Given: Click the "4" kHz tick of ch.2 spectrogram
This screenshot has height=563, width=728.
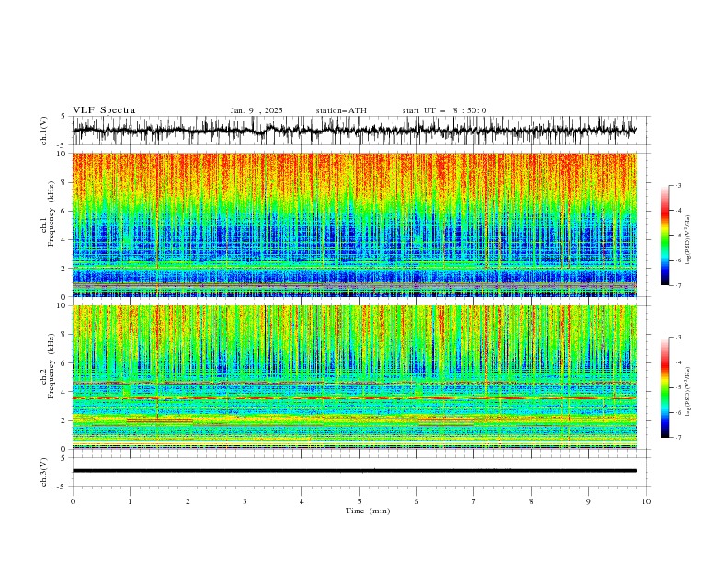Looking at the screenshot, I should pyautogui.click(x=64, y=392).
